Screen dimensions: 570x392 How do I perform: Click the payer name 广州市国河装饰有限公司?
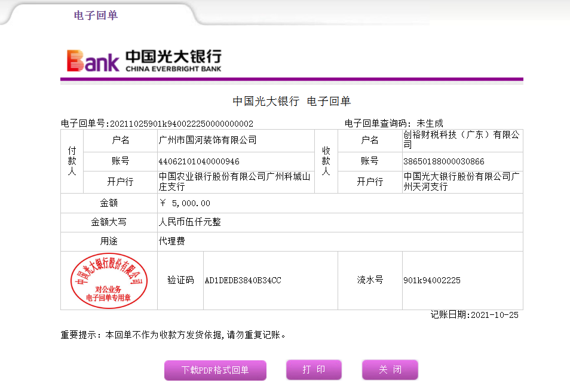tap(207, 140)
